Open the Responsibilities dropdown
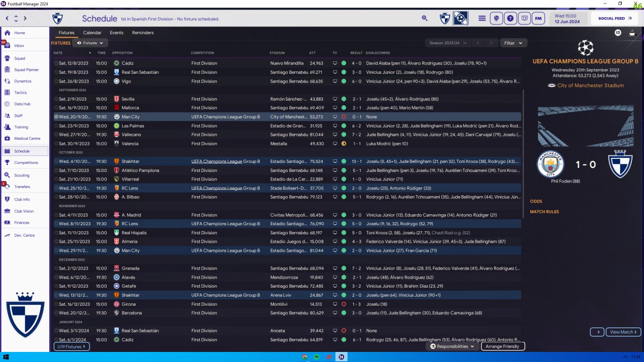The image size is (644, 362). tap(453, 346)
